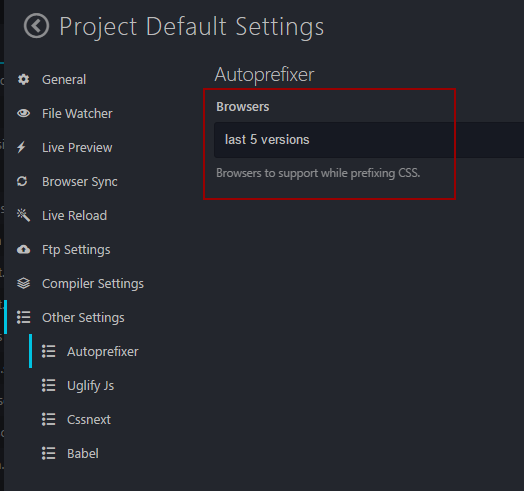
Task: Click the Other Settings list icon
Action: click(x=23, y=317)
